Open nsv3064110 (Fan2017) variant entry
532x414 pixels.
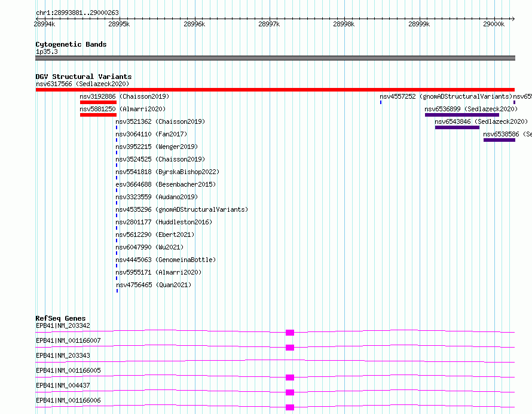151,134
